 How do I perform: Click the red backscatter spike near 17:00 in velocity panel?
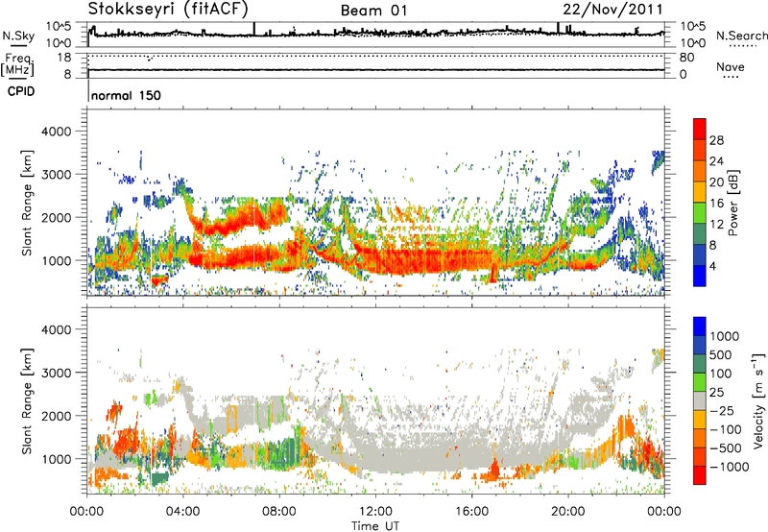click(x=493, y=471)
